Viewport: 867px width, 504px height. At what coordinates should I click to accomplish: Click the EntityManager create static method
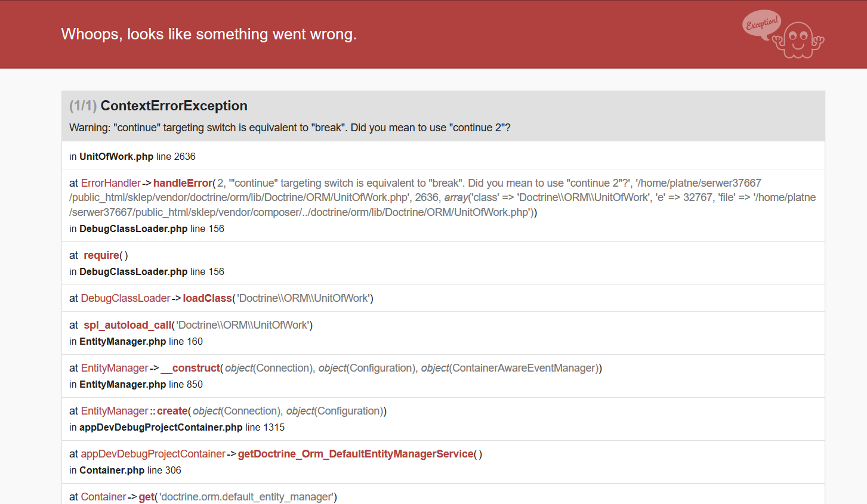point(172,411)
